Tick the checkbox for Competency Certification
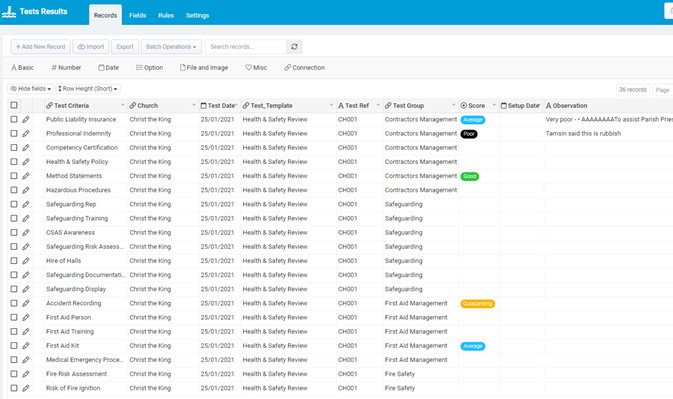Screen dimensions: 673x399 pyautogui.click(x=14, y=148)
